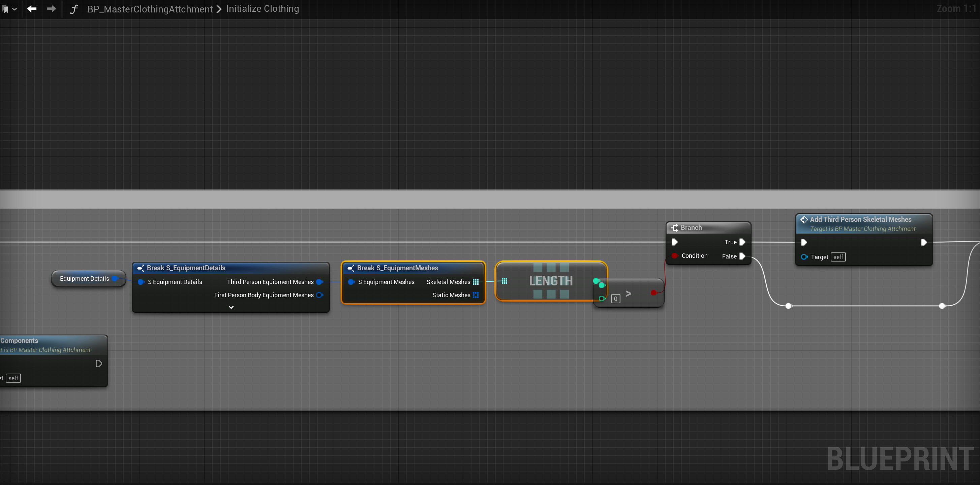Click the BP_MasterClothingAttchment breadcrumb

coord(150,9)
